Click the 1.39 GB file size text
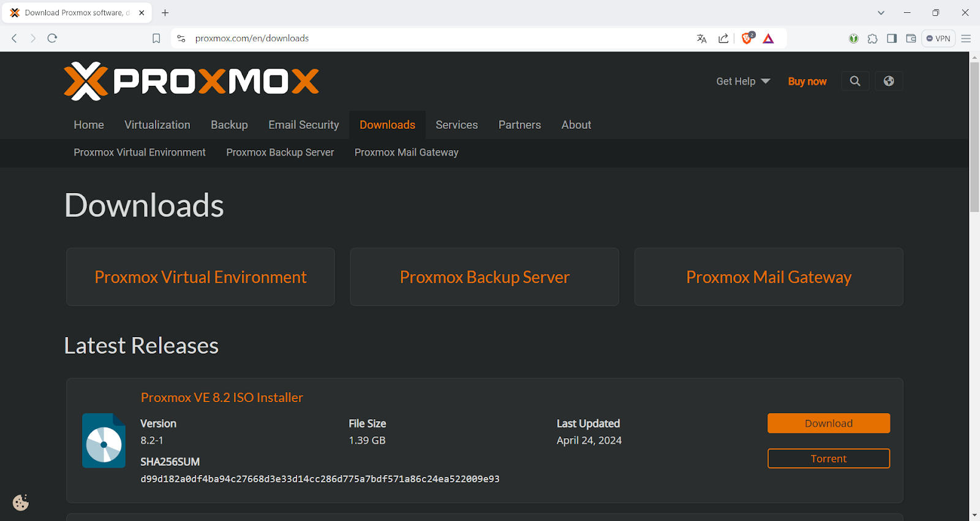 pyautogui.click(x=367, y=441)
